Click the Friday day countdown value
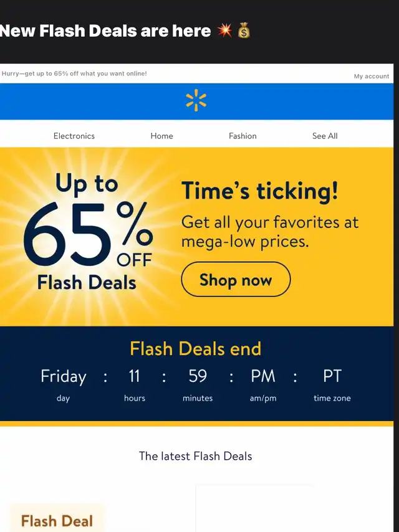Viewport: 399px width, 532px height. pos(64,377)
